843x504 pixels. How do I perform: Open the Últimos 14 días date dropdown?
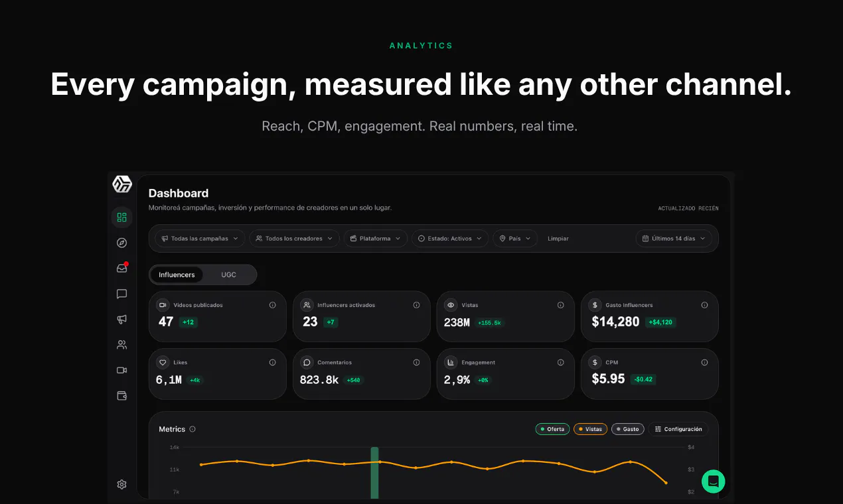[674, 239]
